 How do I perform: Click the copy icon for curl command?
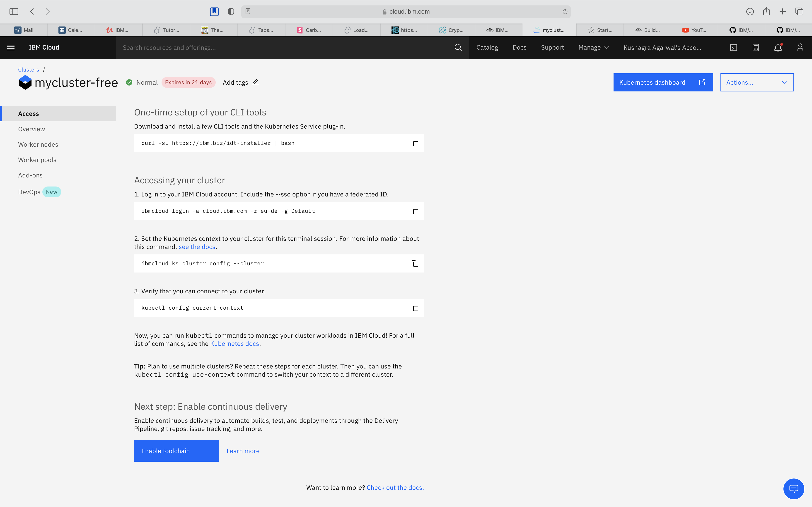[415, 143]
